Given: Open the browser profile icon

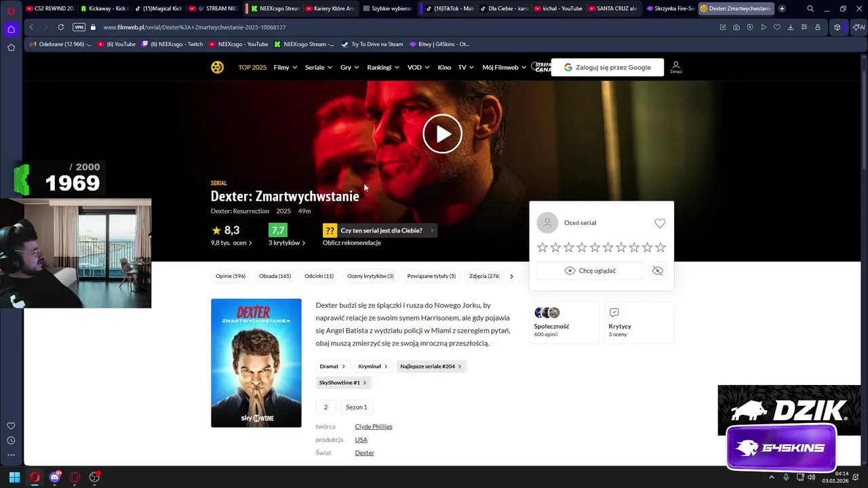Looking at the screenshot, I should [818, 27].
